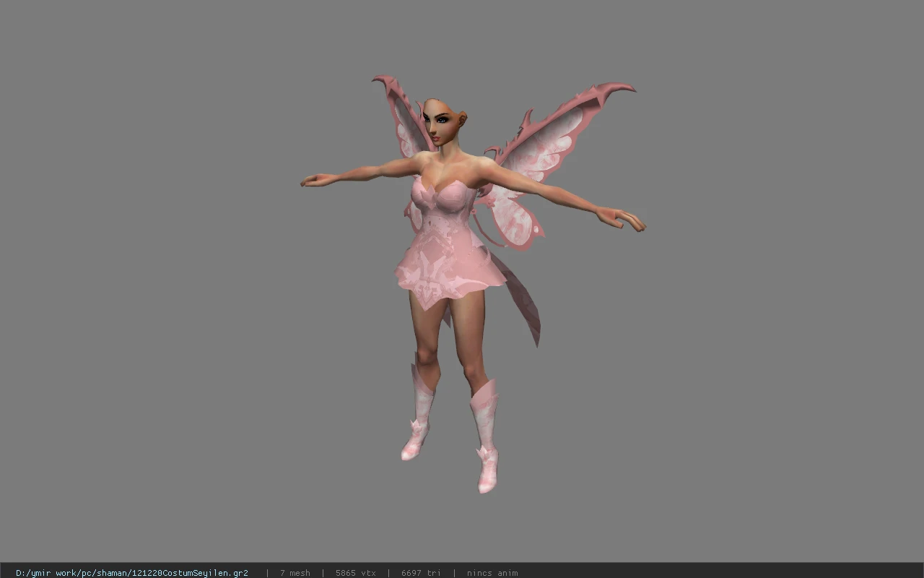The image size is (924, 578).
Task: Click the '7 mesh' status entry
Action: [295, 573]
